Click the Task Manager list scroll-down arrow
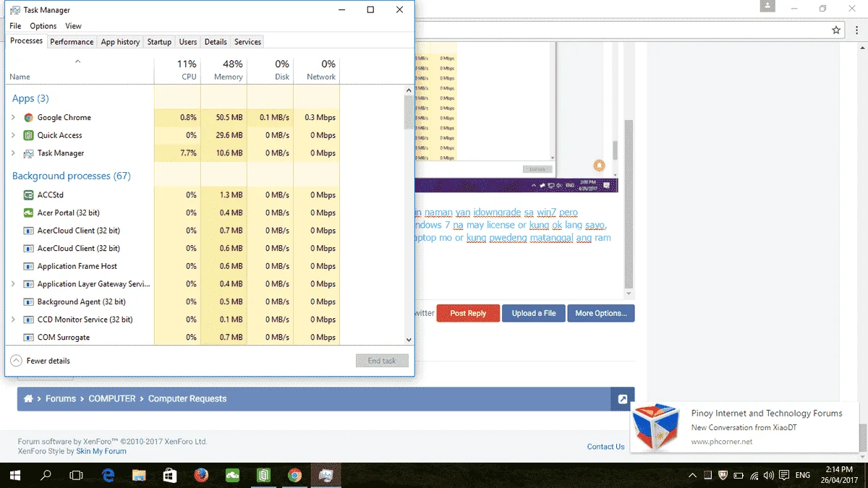868x488 pixels. [409, 339]
